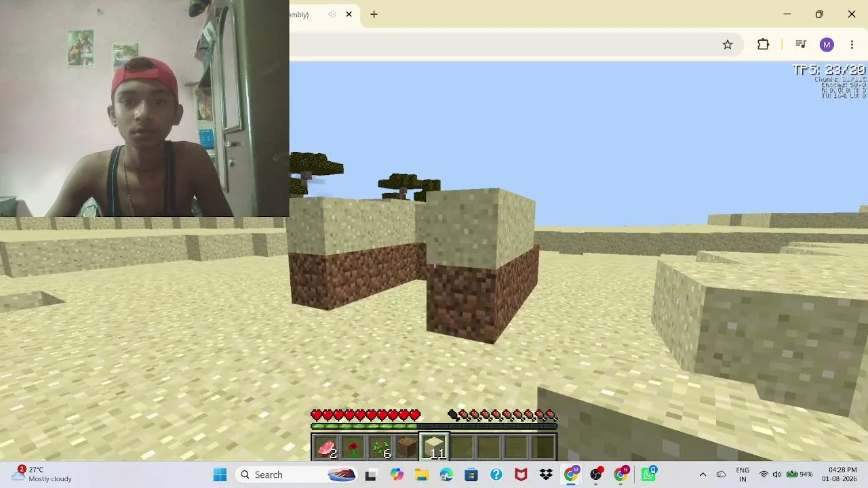Restore down the Chrome window
Viewport: 868px width, 488px height.
[819, 14]
